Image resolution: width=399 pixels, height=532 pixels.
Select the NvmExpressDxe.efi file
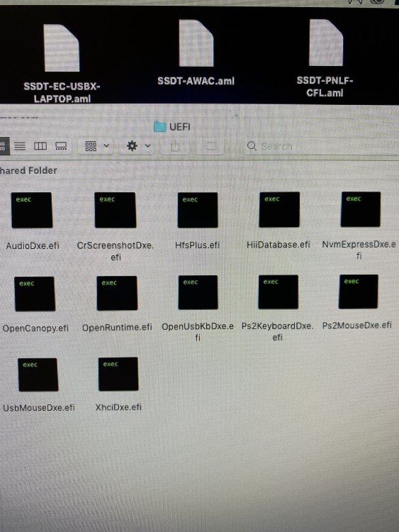coord(359,226)
